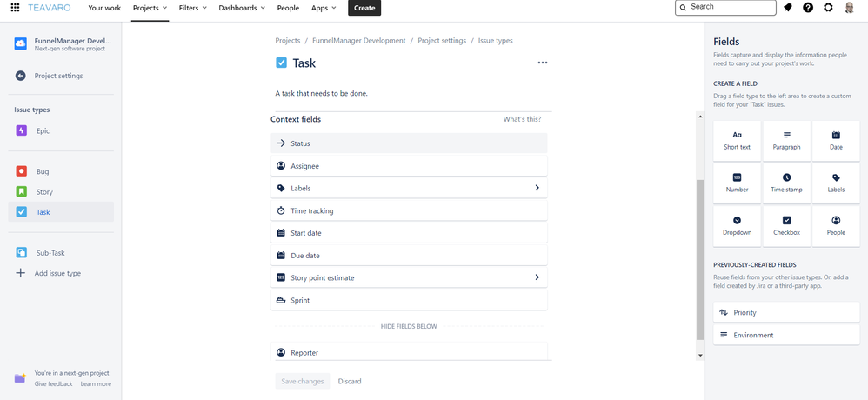
Task: Select the Time tracking field row
Action: (409, 210)
